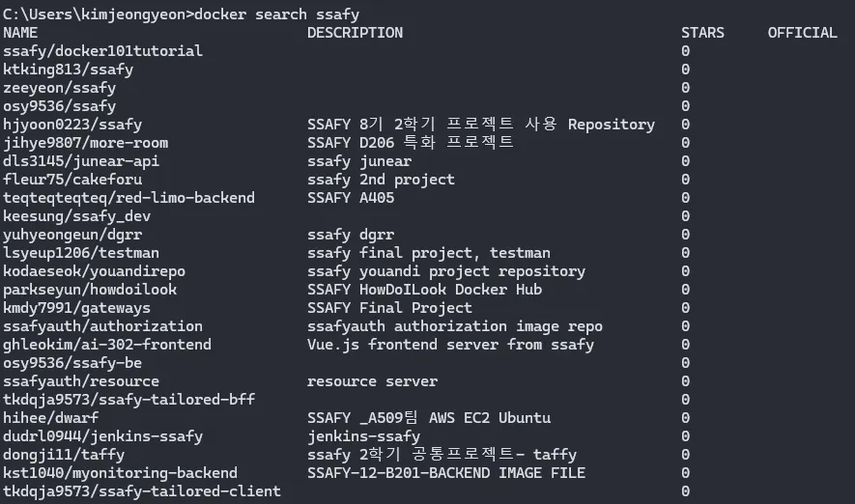Click the 'ssafy final project, testman' description
Screen dimensions: 855x504
pyautogui.click(x=428, y=253)
